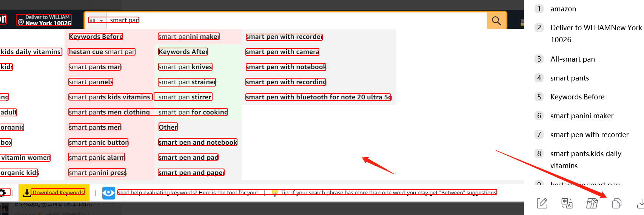The image size is (644, 215).
Task: Select result row 3 All-smart pan
Action: click(x=573, y=59)
